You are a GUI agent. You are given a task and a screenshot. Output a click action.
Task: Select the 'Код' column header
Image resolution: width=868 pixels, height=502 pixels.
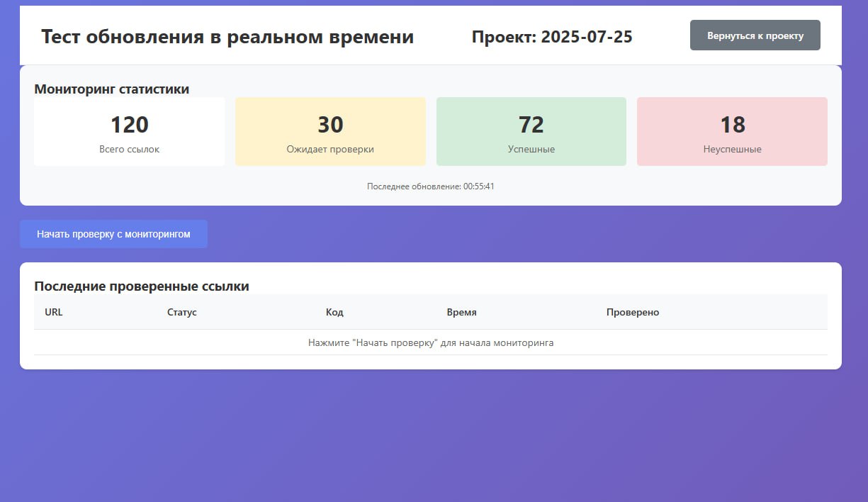(334, 313)
